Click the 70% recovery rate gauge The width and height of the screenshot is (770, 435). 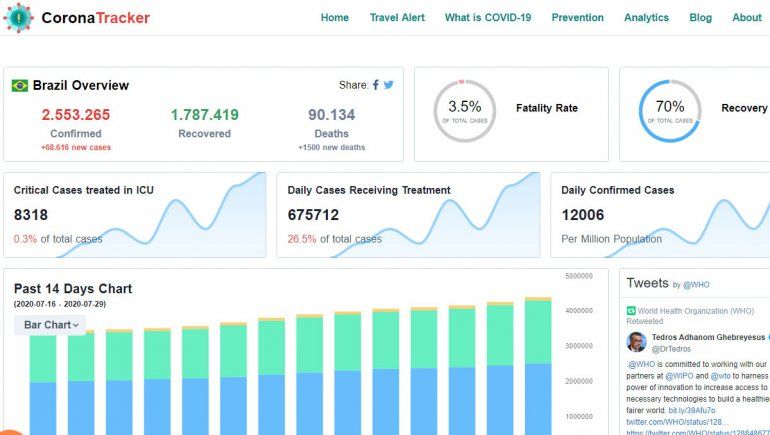point(670,111)
